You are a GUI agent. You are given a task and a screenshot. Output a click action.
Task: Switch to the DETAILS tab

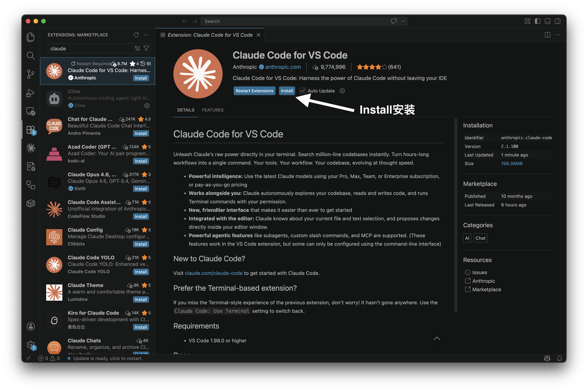pos(186,110)
